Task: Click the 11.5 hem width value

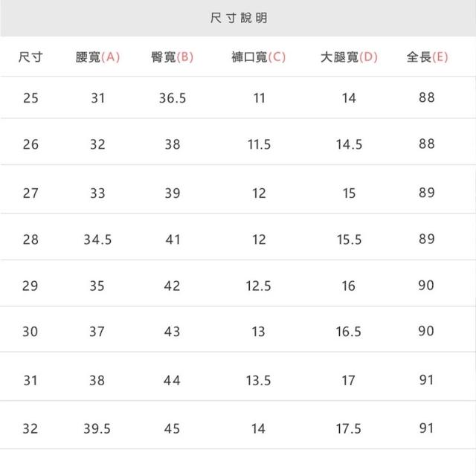Action: 258,144
